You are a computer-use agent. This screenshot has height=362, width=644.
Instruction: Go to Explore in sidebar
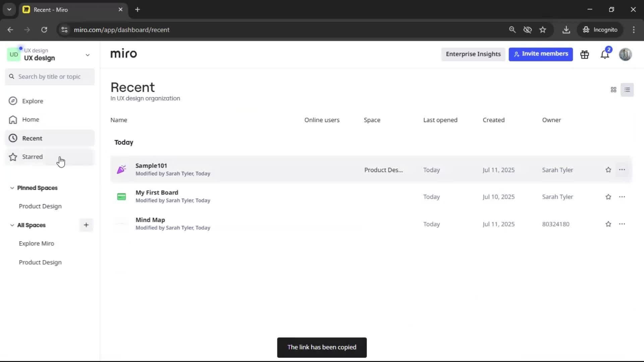tap(50, 101)
